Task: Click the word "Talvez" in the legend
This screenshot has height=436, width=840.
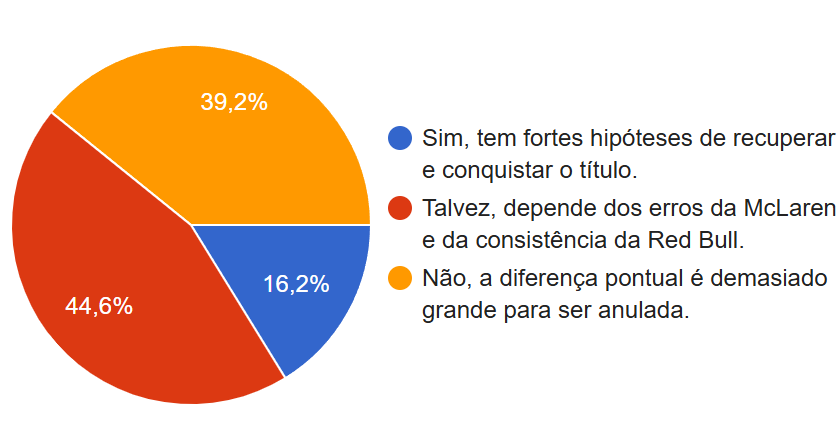Action: point(454,209)
